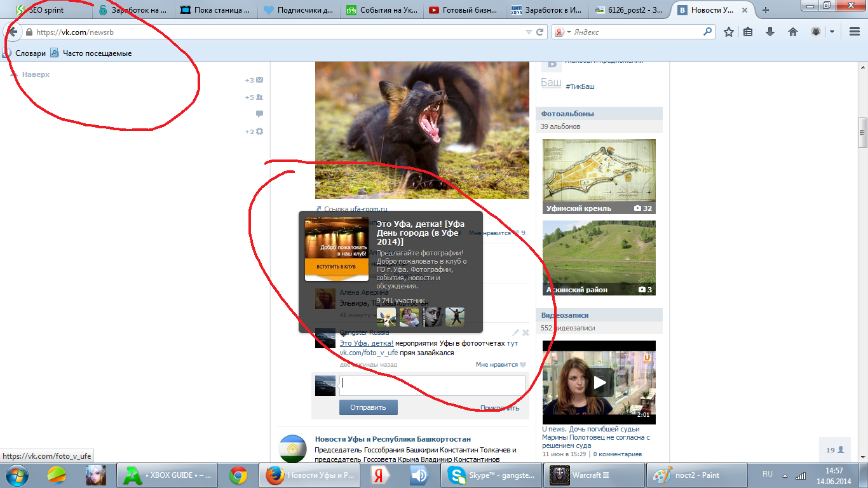Open the #ТикБаш hashtag link
Image resolution: width=868 pixels, height=488 pixels.
pos(580,86)
